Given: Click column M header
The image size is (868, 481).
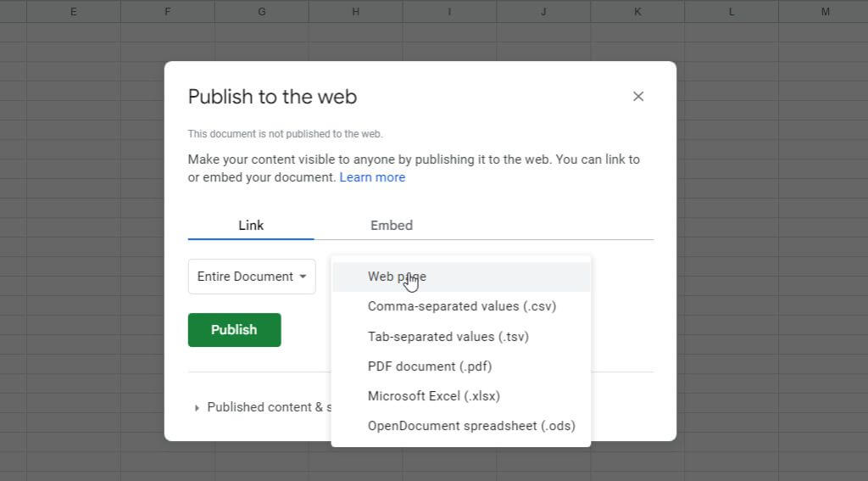Looking at the screenshot, I should pos(825,12).
